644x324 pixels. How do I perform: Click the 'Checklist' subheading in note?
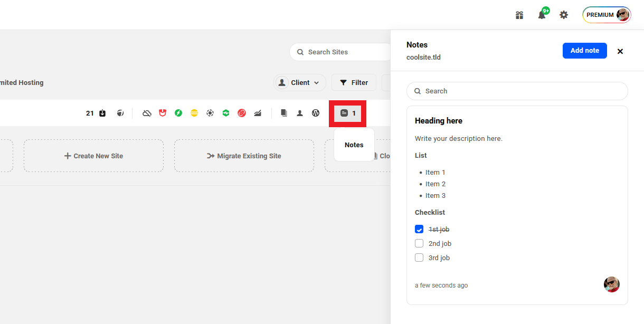tap(430, 213)
